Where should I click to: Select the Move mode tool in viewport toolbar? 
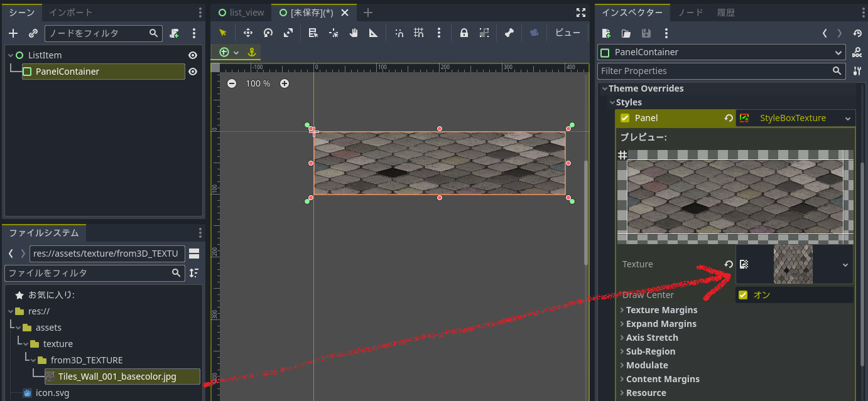[x=247, y=33]
